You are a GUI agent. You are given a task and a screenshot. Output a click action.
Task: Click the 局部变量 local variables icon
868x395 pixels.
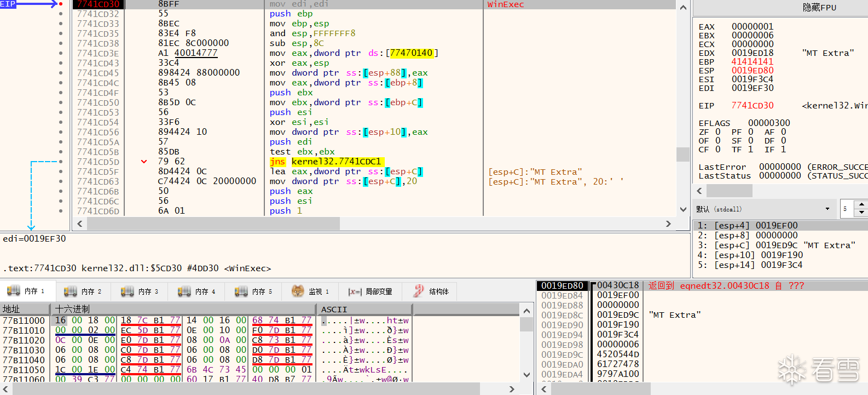(355, 291)
